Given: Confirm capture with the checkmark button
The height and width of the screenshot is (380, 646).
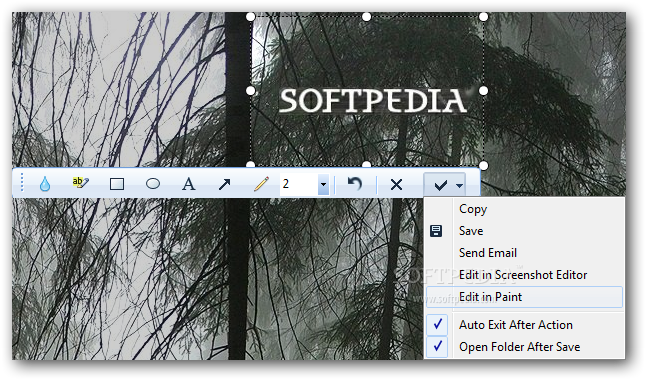Looking at the screenshot, I should [x=440, y=185].
